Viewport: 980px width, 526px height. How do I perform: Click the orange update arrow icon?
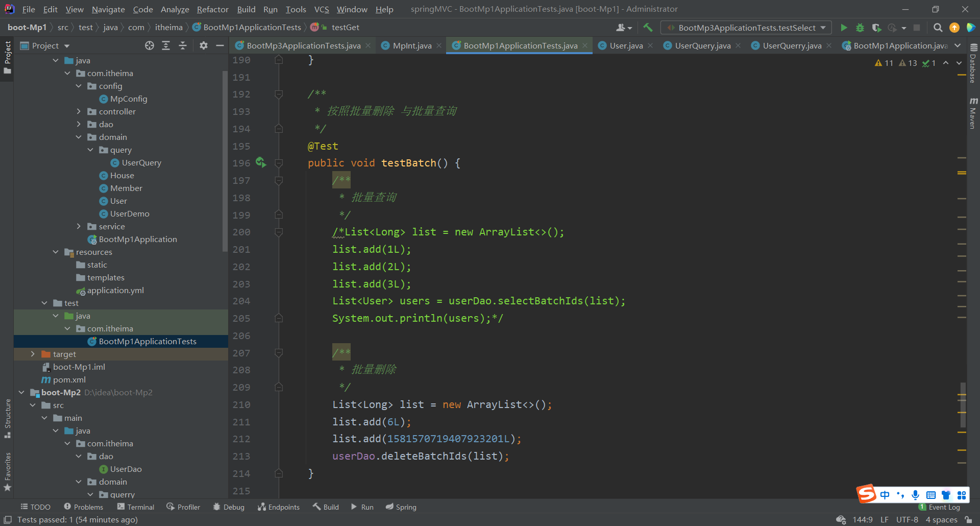click(954, 28)
